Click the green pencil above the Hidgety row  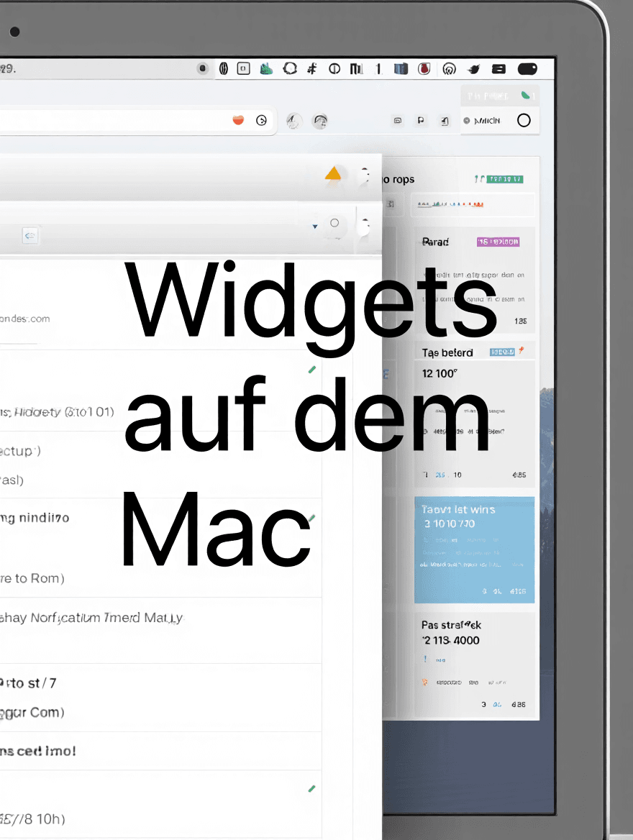click(312, 370)
